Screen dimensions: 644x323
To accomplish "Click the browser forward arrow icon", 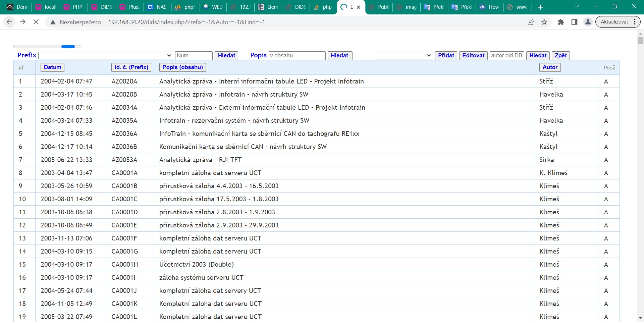I will [23, 22].
